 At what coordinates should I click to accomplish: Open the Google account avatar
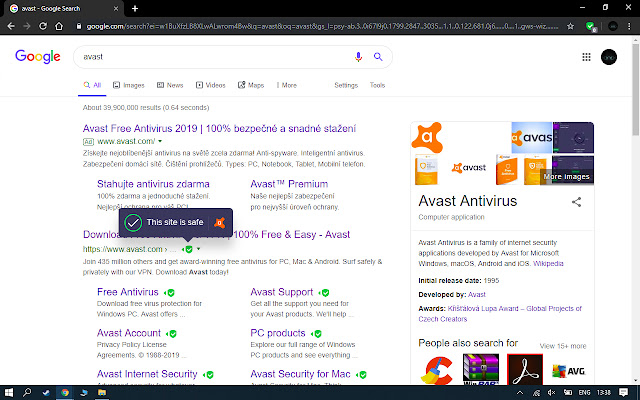click(609, 57)
